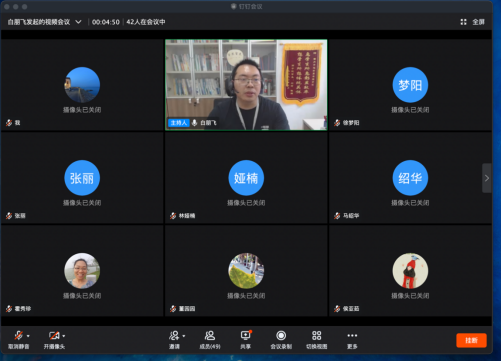Open the members (成员) list icon
The height and width of the screenshot is (362, 502).
pos(210,335)
